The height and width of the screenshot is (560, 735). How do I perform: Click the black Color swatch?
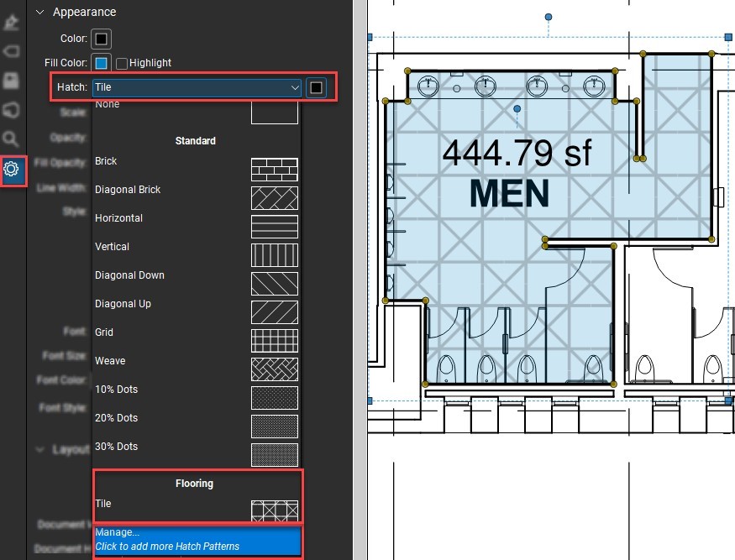tap(102, 39)
